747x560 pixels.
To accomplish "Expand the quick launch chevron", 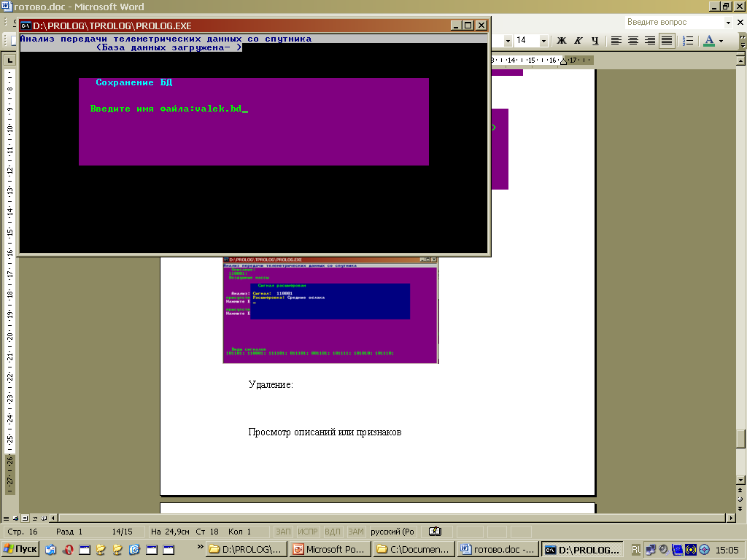I will (x=200, y=547).
